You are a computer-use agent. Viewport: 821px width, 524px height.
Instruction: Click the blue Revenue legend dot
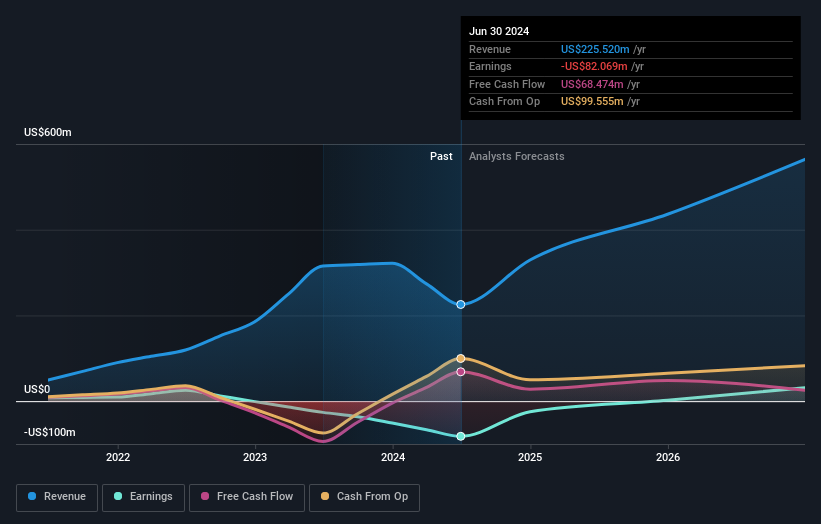(x=32, y=496)
